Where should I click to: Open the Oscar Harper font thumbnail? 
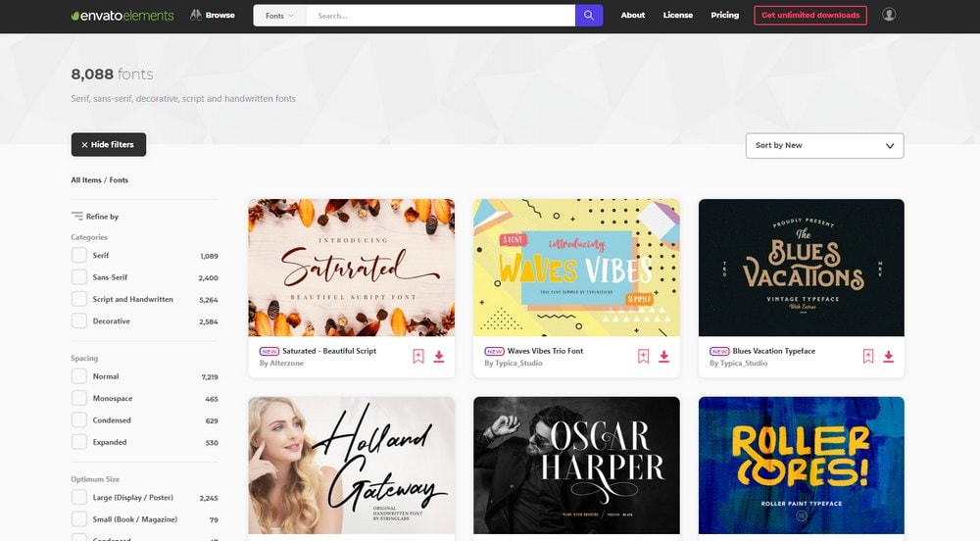click(576, 466)
